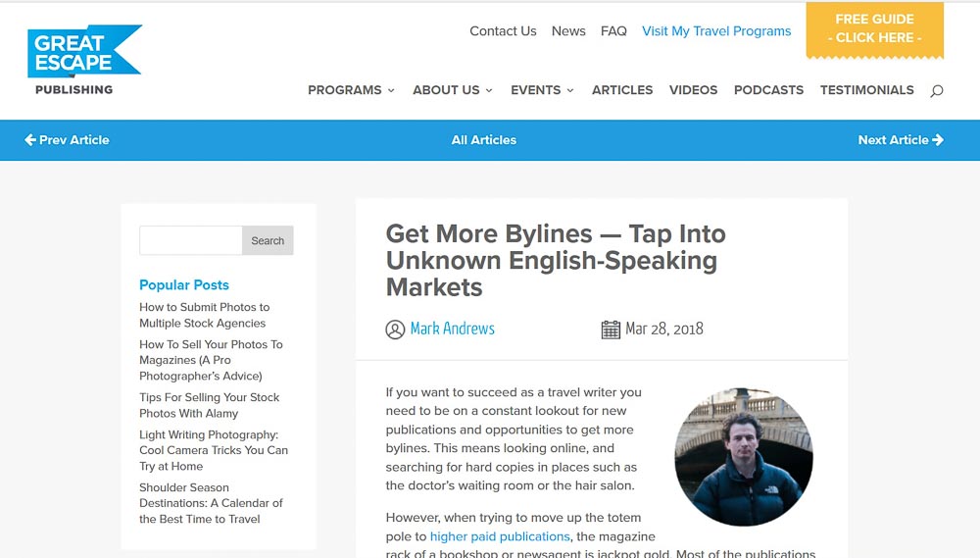
Task: Open the higher paid publications link
Action: pyautogui.click(x=500, y=536)
